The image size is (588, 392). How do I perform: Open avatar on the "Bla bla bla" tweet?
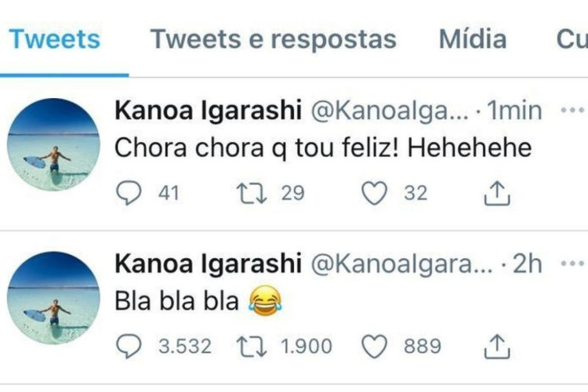pyautogui.click(x=54, y=296)
